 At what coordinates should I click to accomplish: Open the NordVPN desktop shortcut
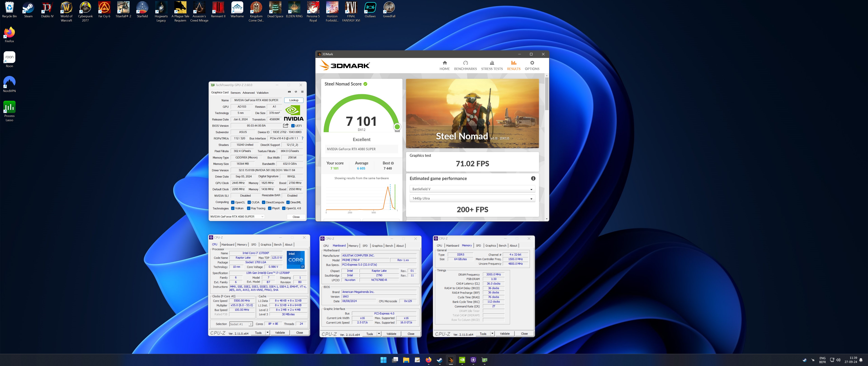point(9,85)
